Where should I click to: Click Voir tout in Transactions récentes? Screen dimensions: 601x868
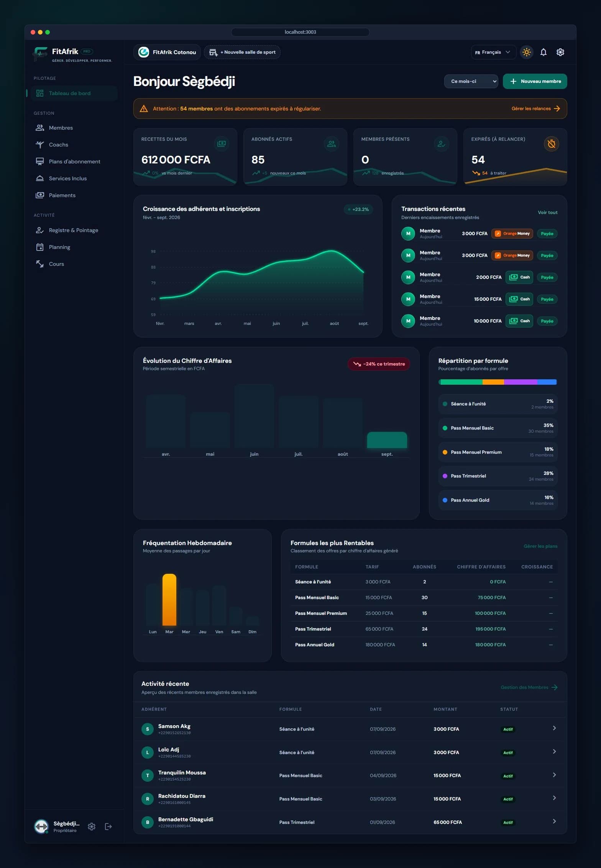(547, 212)
